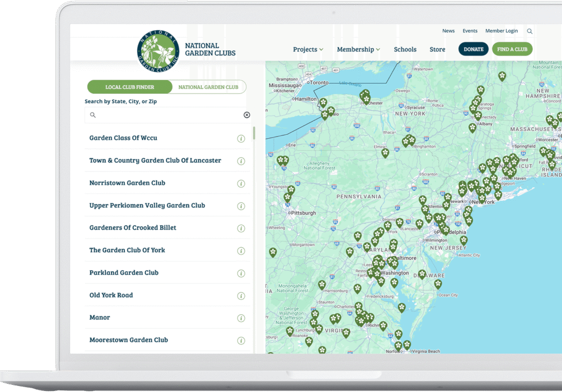Switch to National Garden Club toggle
Image resolution: width=562 pixels, height=392 pixels.
(208, 87)
